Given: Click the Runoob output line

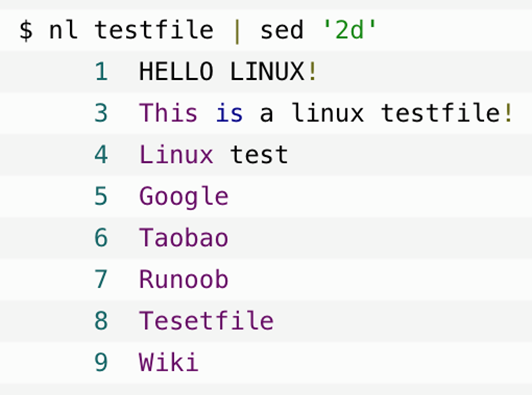Looking at the screenshot, I should (x=184, y=279).
